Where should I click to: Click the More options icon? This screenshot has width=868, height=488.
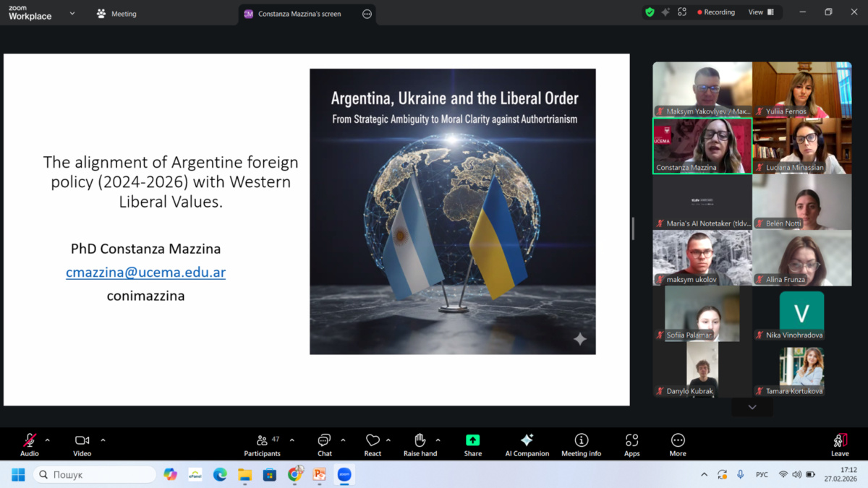pos(677,445)
